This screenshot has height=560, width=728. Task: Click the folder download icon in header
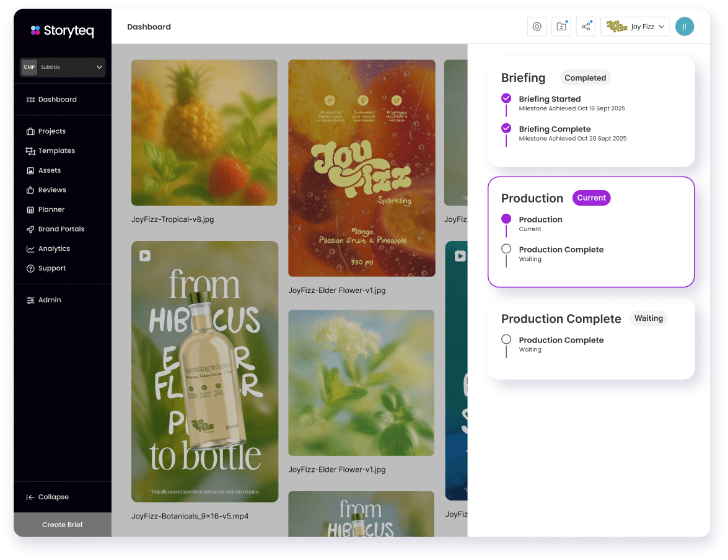pos(561,27)
